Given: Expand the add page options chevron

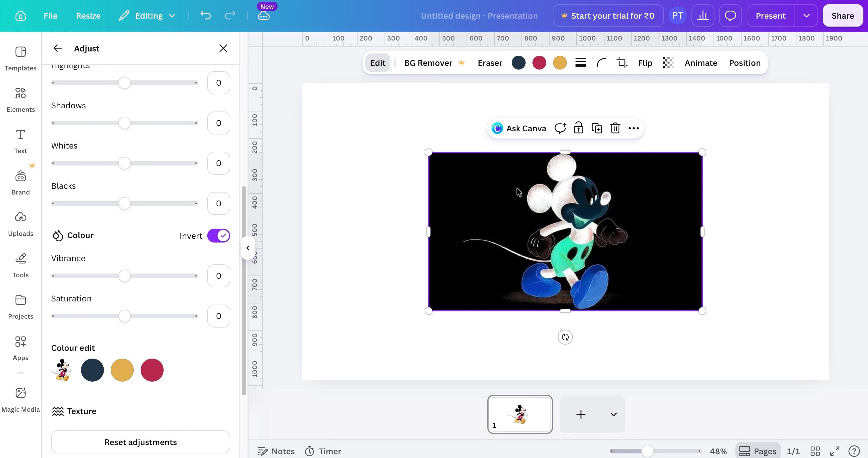Looking at the screenshot, I should point(613,414).
